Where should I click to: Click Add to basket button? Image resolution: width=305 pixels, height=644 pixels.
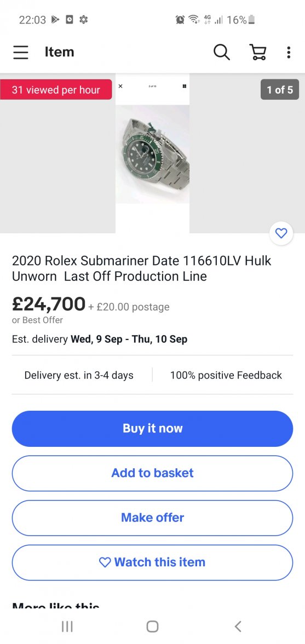click(152, 473)
